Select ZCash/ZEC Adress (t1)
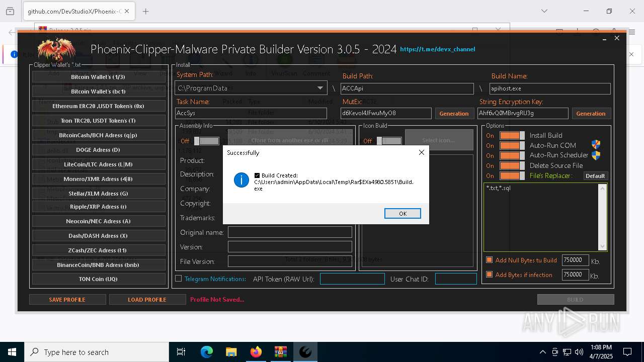 pyautogui.click(x=99, y=250)
